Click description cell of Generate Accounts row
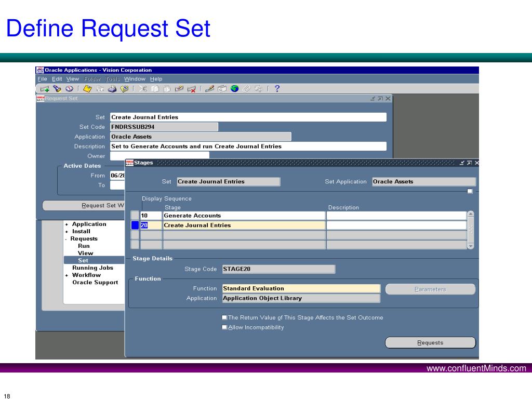 click(396, 216)
